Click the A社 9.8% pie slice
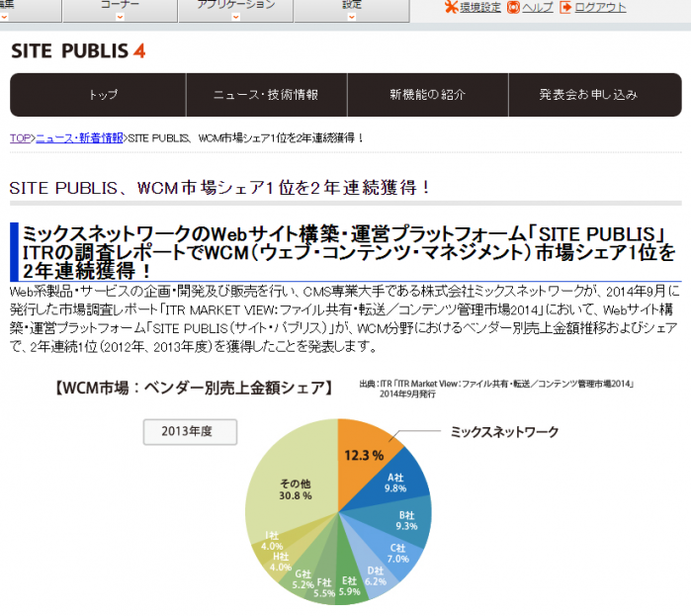 pyautogui.click(x=395, y=483)
